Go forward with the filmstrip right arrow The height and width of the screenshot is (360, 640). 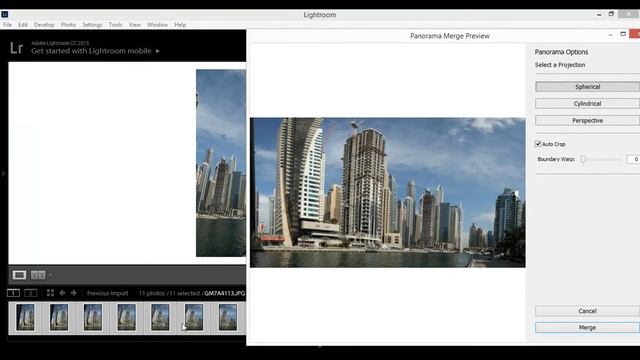tap(73, 293)
